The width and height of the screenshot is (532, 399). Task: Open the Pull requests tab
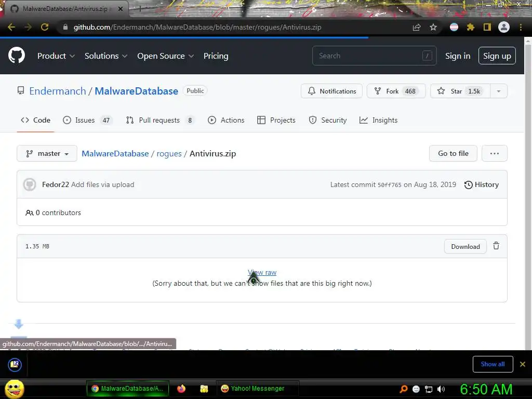[160, 120]
